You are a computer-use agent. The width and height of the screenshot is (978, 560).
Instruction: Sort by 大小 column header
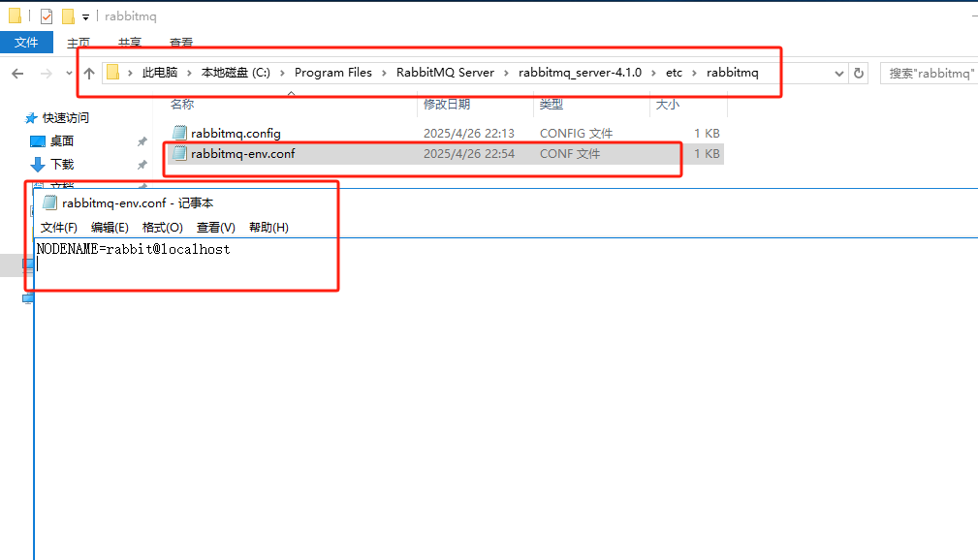668,104
